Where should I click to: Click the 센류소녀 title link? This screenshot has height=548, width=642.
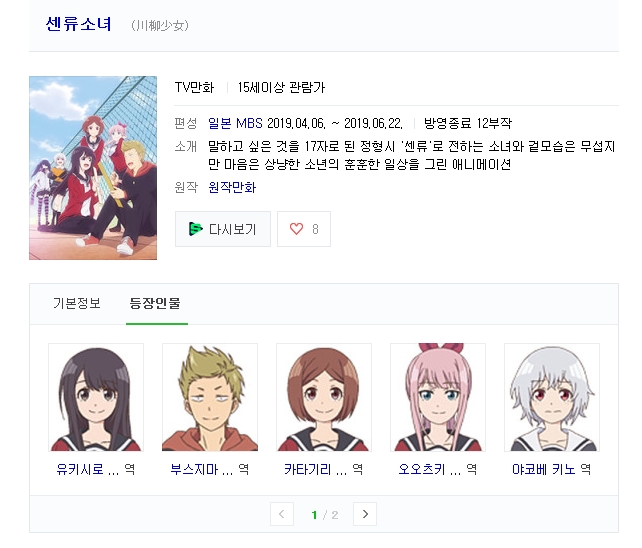tap(79, 24)
